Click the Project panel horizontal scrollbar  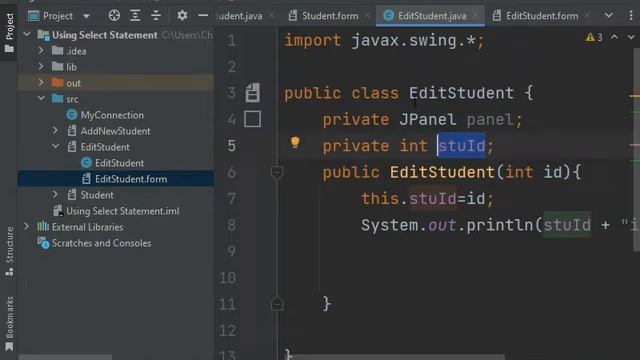pyautogui.click(x=65, y=357)
